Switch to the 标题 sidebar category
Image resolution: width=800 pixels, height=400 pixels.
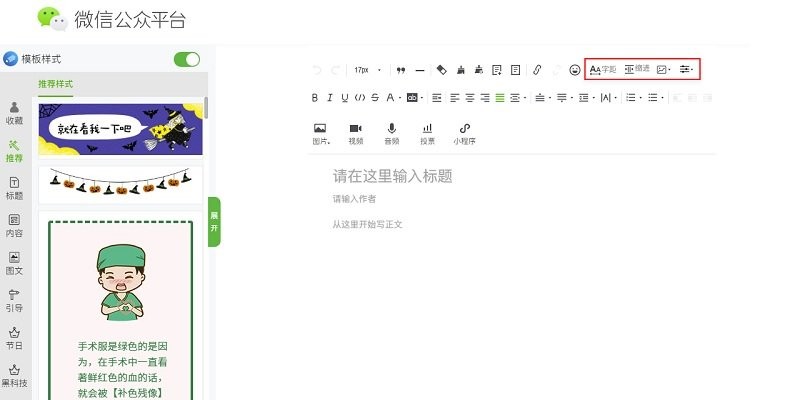pyautogui.click(x=14, y=188)
